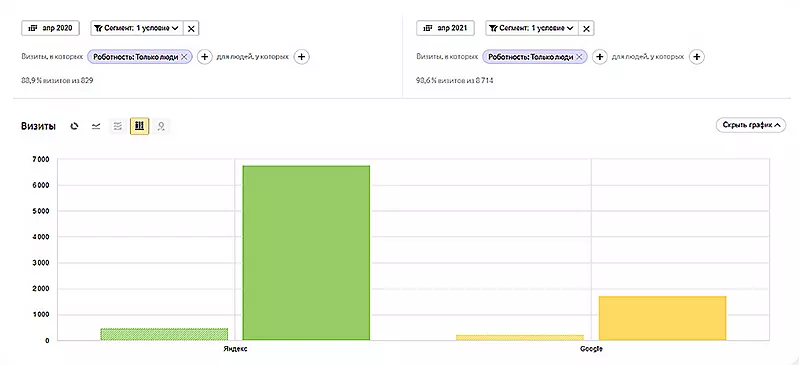Switch to stacked area chart view
Viewport: 800px width, 365px height.
[x=117, y=126]
